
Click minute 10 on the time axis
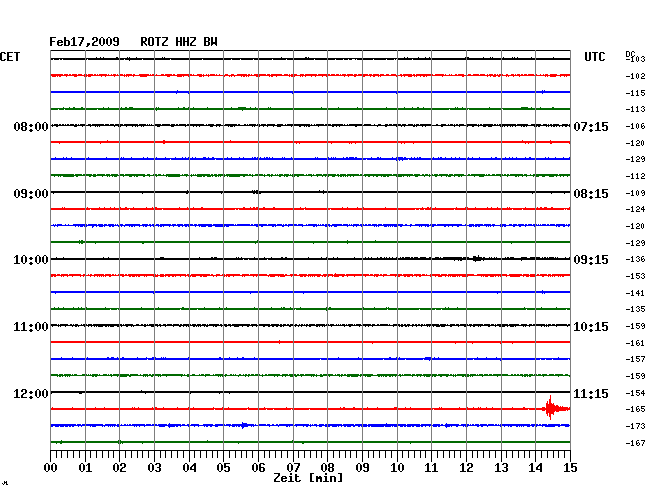point(397,468)
